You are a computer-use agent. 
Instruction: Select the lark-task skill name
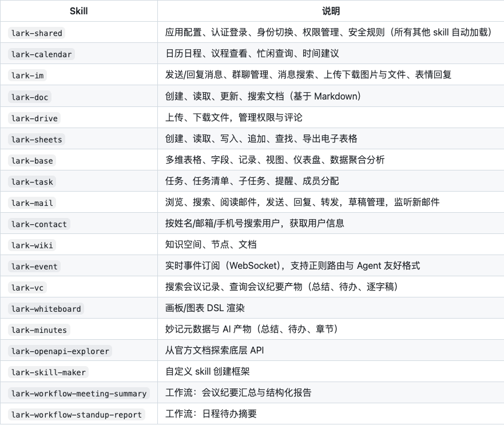pos(32,182)
